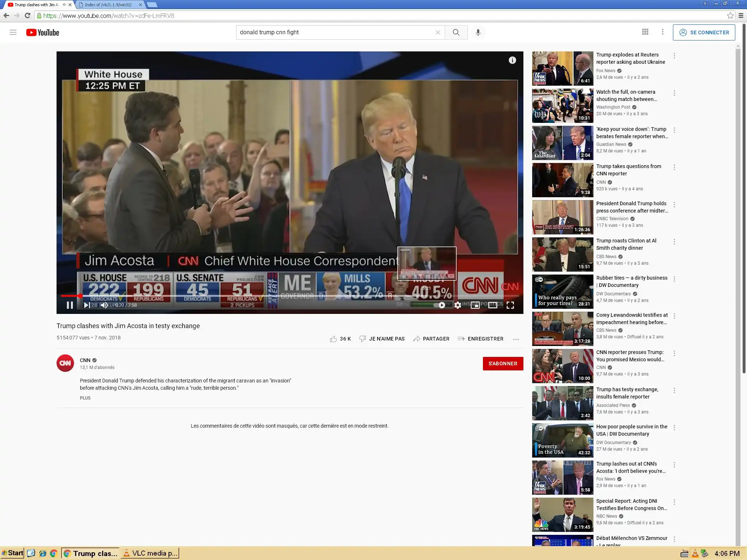Image resolution: width=747 pixels, height=560 pixels.
Task: Open the YouTube hamburger guide menu
Action: (x=13, y=32)
